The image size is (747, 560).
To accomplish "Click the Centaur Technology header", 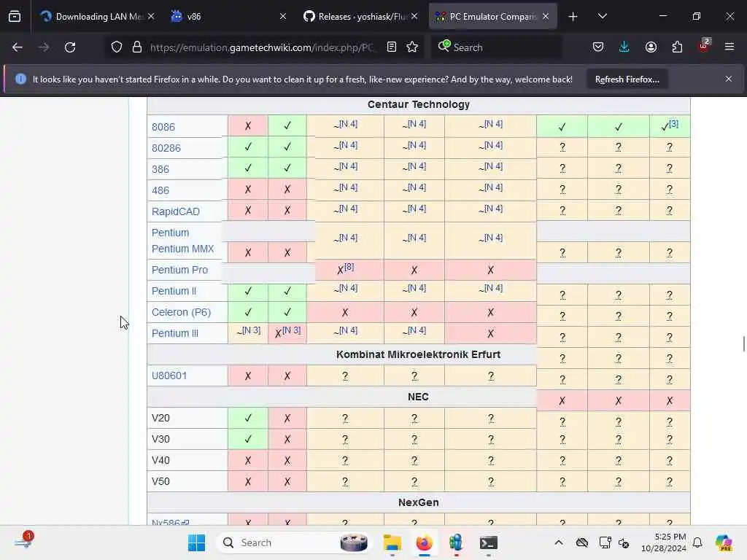I will coord(418,104).
